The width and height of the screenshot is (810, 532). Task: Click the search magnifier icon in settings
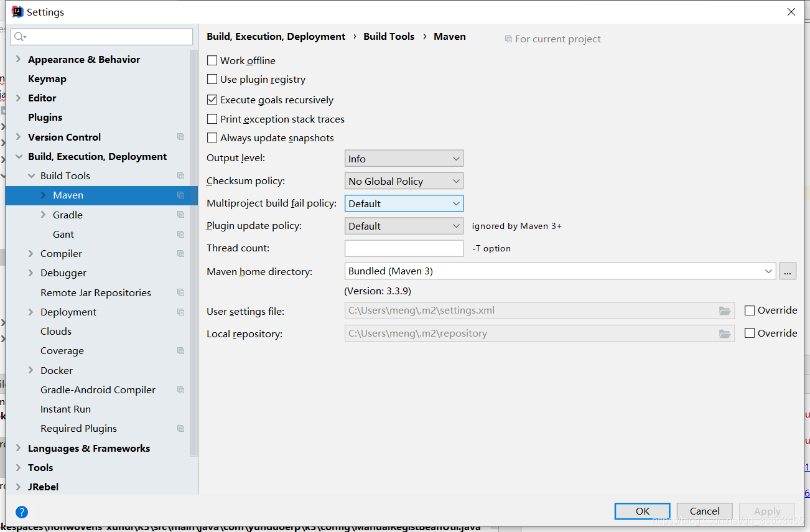click(19, 37)
